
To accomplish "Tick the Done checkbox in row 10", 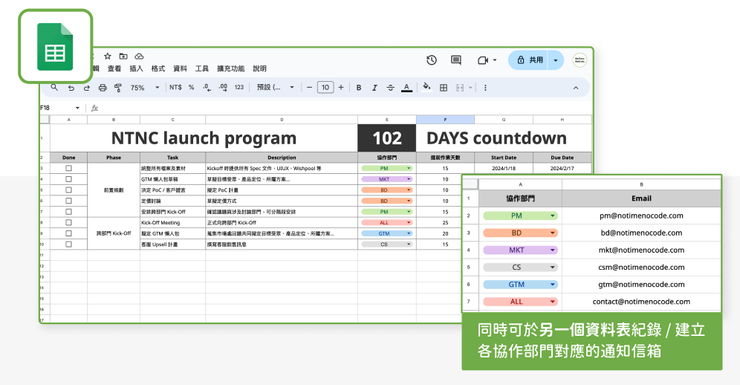I will pos(68,244).
